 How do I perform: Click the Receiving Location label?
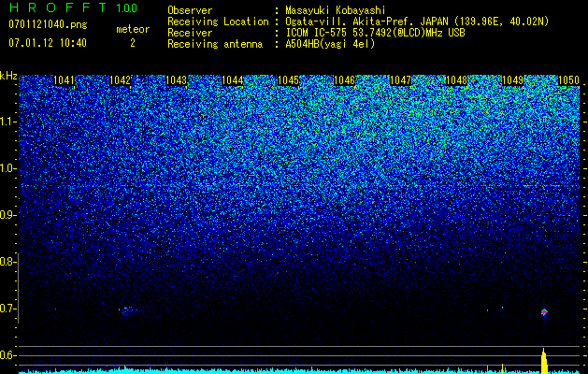(218, 22)
